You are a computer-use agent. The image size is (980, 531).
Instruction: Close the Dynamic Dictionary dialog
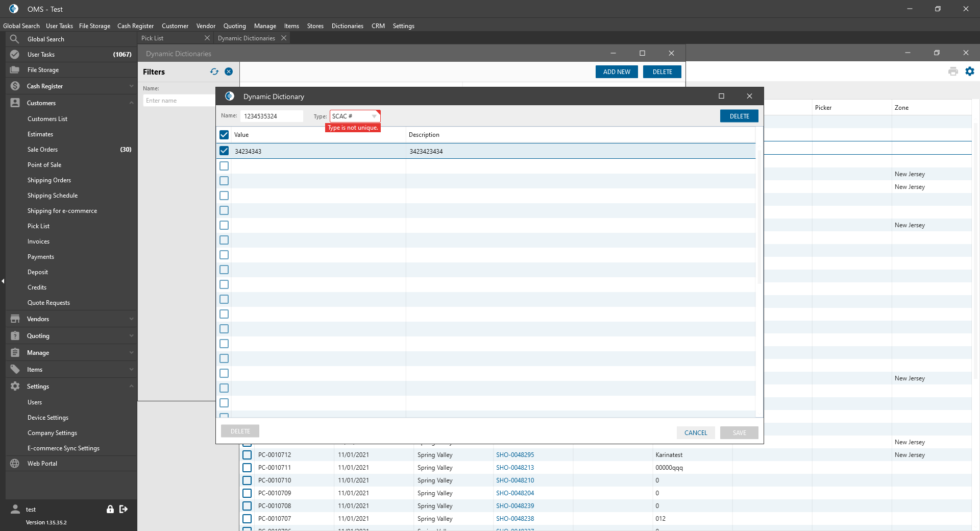coord(749,96)
